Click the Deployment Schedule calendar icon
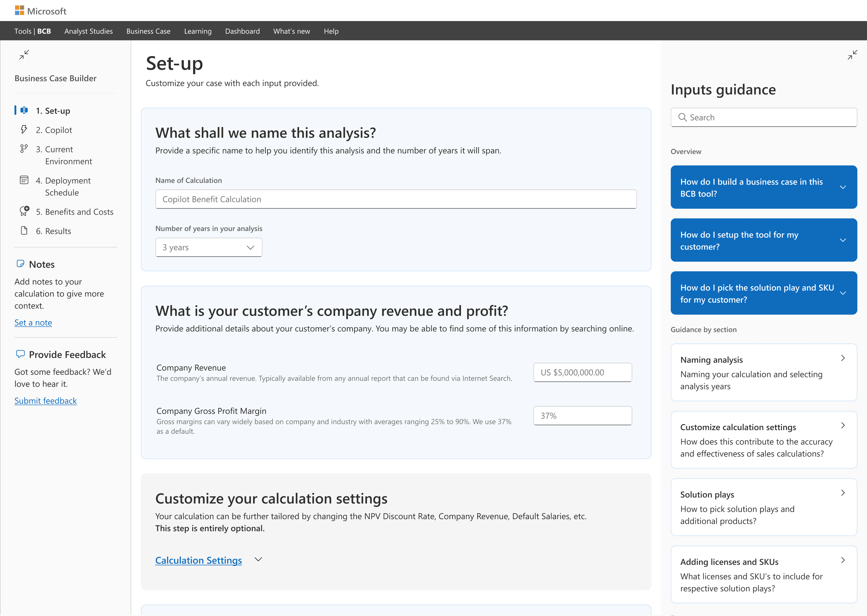Screen dimensions: 867x616 pos(24,180)
